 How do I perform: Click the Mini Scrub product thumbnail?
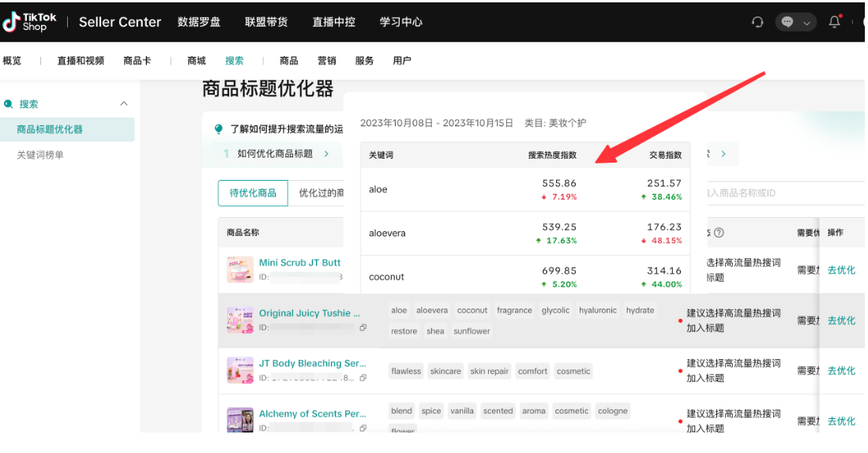point(240,269)
